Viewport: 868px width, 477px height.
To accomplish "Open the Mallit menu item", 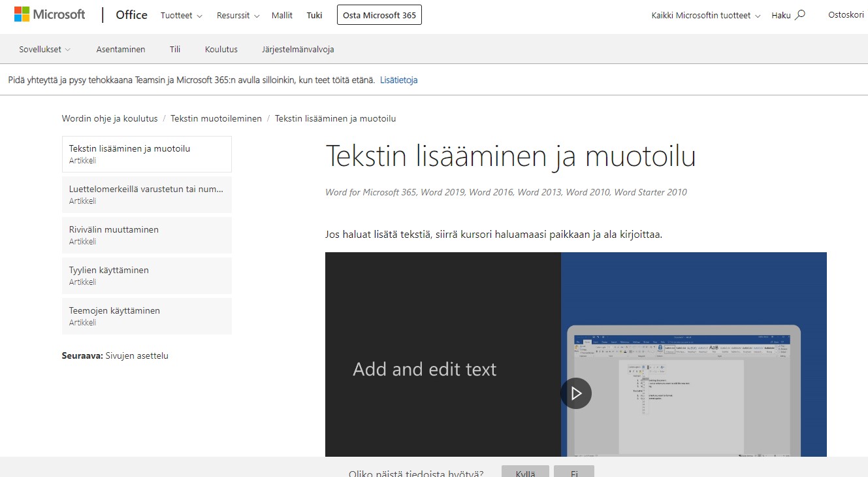I will coord(282,15).
